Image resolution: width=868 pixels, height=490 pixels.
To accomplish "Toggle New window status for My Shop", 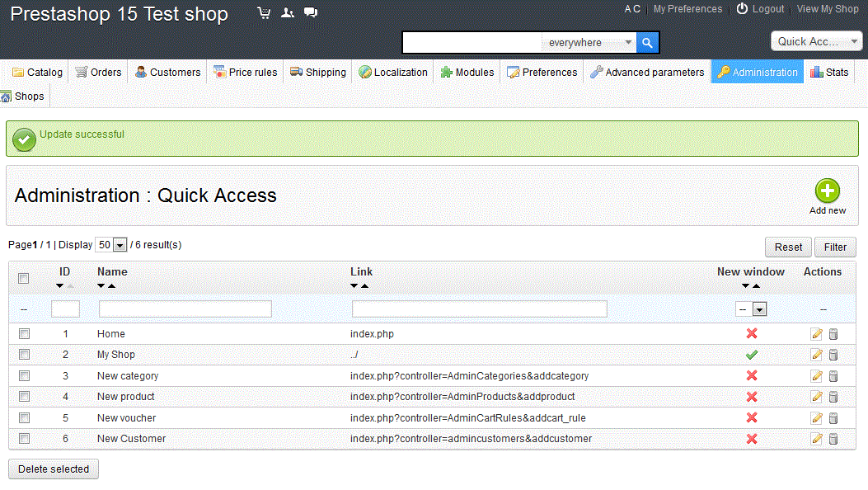I will point(751,355).
